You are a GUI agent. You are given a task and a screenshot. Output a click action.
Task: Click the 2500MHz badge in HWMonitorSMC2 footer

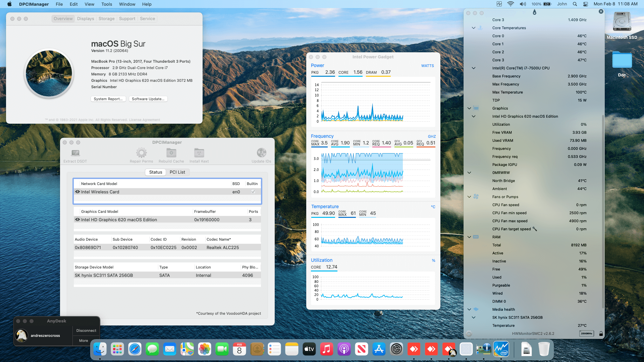point(587,334)
